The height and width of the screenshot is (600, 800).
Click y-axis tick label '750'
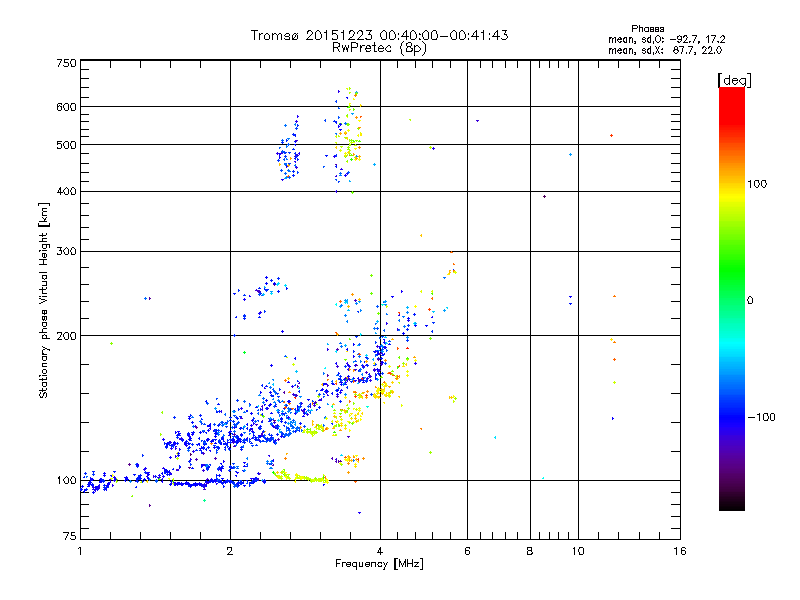pyautogui.click(x=66, y=63)
